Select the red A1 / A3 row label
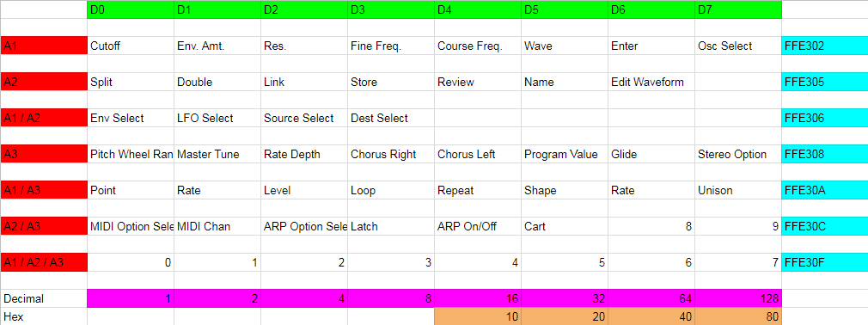868x325 pixels. pyautogui.click(x=44, y=191)
